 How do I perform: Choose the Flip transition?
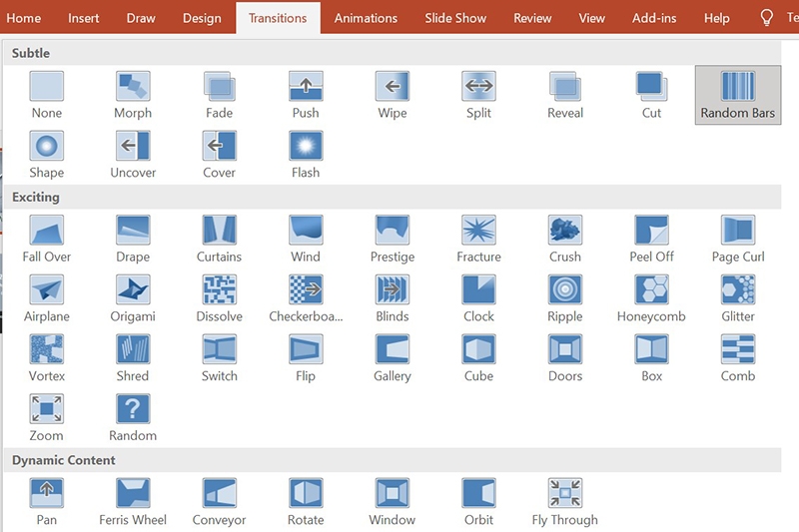pos(306,358)
